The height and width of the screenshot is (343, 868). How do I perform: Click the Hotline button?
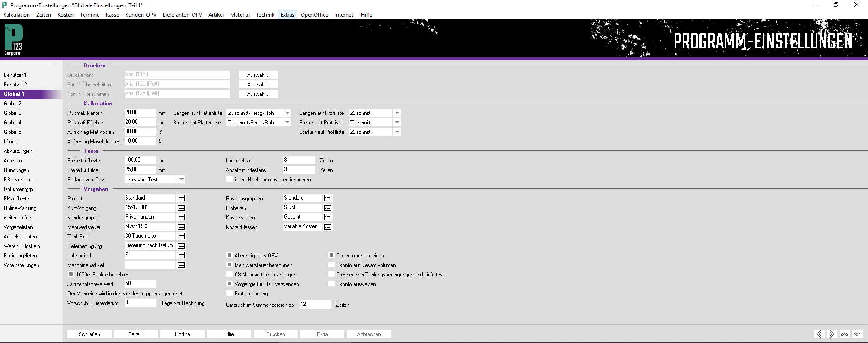pos(183,334)
